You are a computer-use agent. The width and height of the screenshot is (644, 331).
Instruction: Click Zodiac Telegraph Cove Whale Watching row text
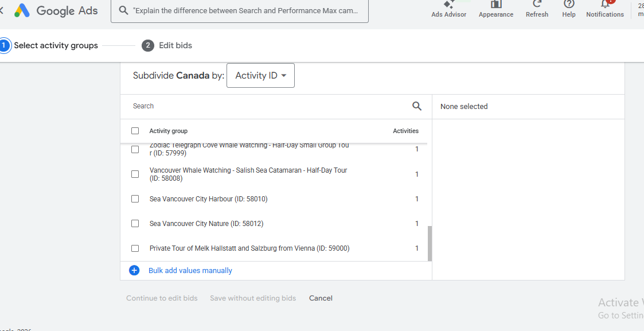249,149
